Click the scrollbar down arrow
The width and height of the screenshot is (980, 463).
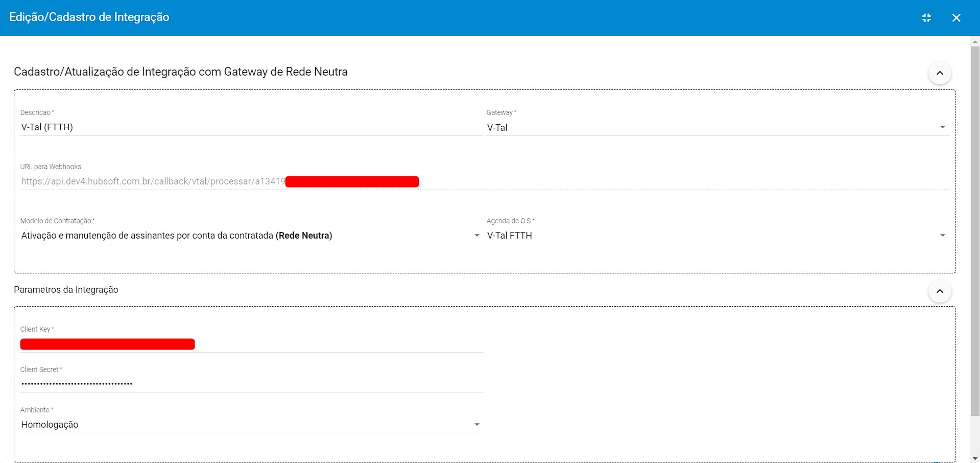pyautogui.click(x=975, y=458)
